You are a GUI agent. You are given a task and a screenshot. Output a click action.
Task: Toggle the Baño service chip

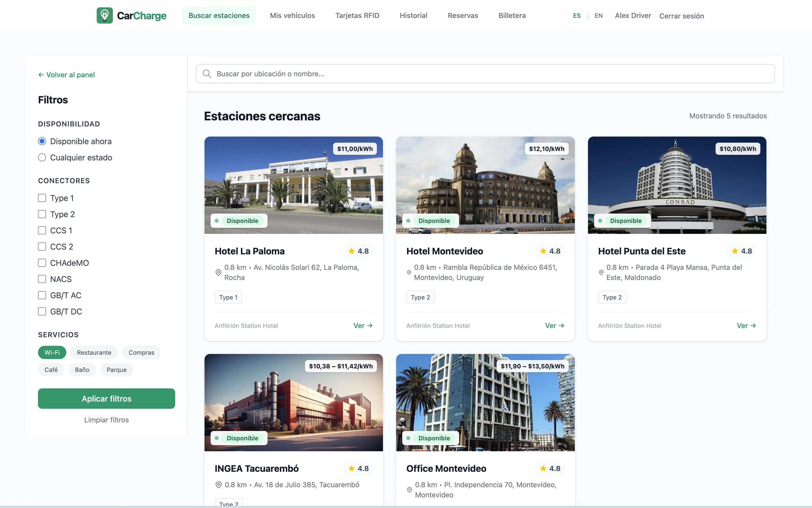coord(82,370)
